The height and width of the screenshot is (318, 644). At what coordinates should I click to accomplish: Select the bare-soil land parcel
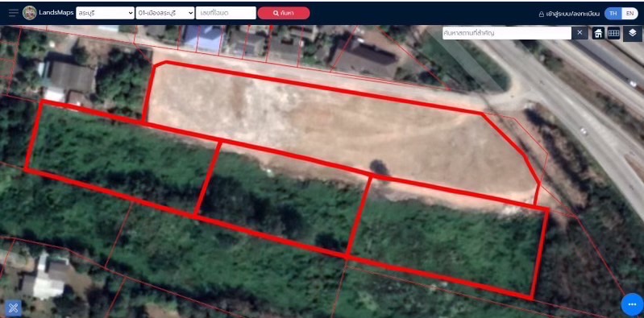pyautogui.click(x=341, y=131)
